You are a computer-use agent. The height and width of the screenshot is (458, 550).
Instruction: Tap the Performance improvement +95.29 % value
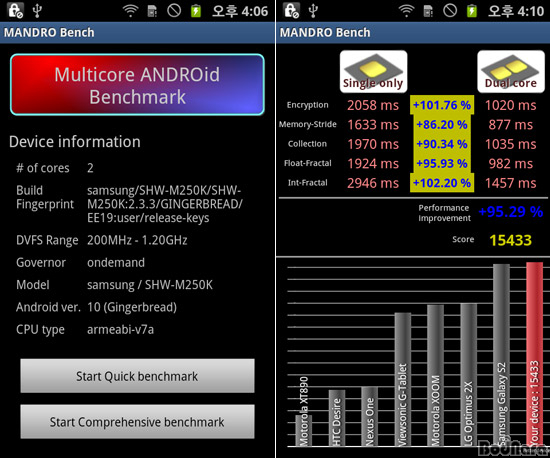coord(511,212)
